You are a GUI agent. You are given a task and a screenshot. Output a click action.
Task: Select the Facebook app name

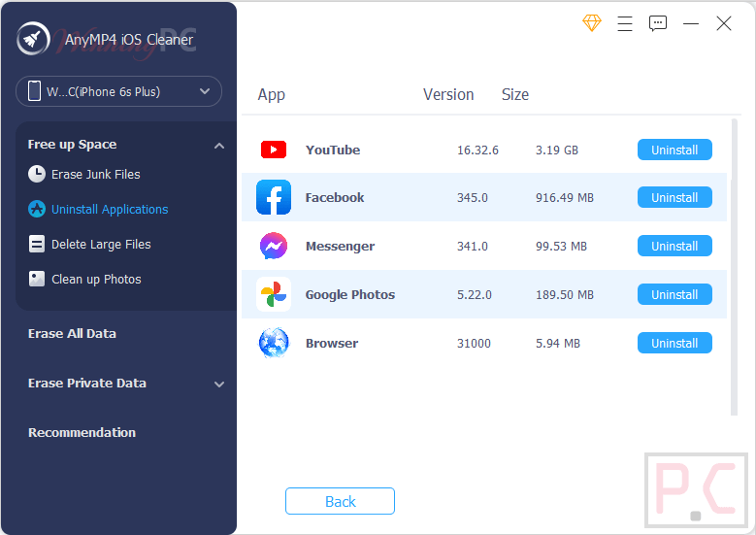pyautogui.click(x=335, y=198)
